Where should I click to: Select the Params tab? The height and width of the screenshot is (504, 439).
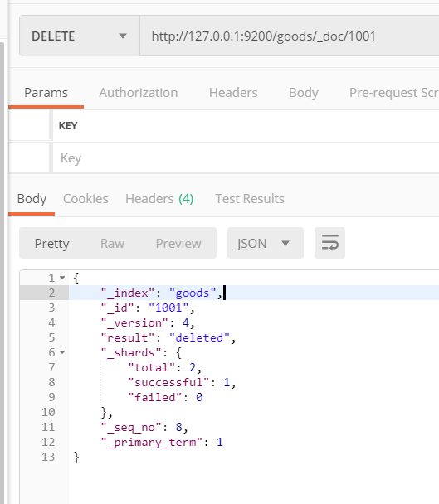(46, 93)
